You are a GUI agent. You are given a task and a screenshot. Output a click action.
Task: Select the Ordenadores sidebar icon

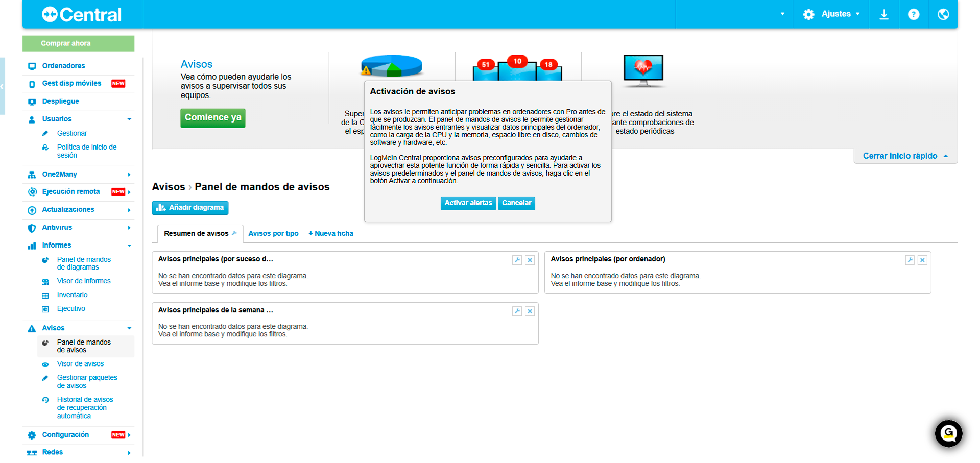click(x=32, y=66)
